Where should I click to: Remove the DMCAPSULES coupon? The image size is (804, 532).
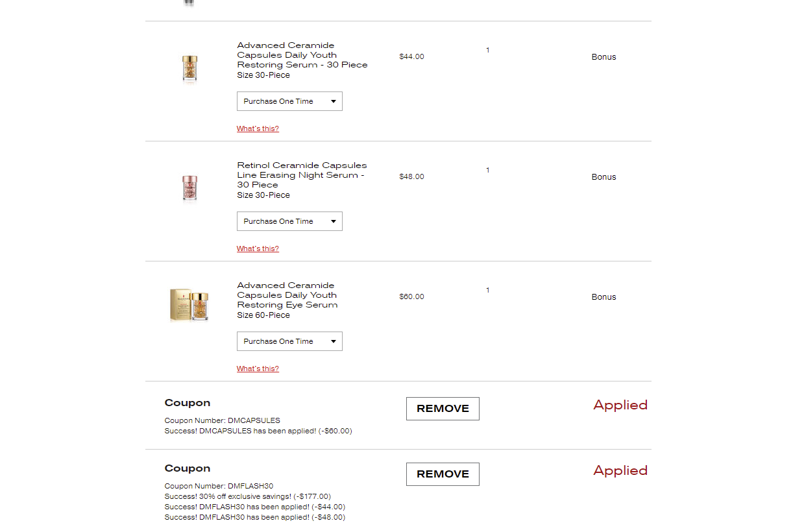(443, 409)
